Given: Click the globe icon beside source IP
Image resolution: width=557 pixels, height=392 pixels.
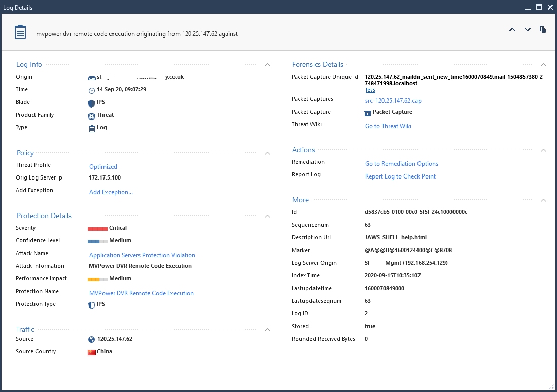Looking at the screenshot, I should click(91, 339).
